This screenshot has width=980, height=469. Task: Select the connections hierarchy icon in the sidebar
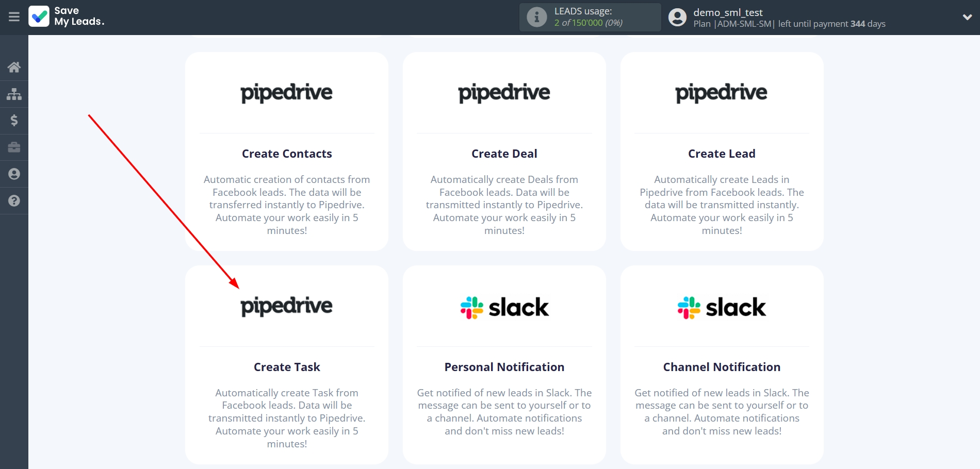coord(14,94)
